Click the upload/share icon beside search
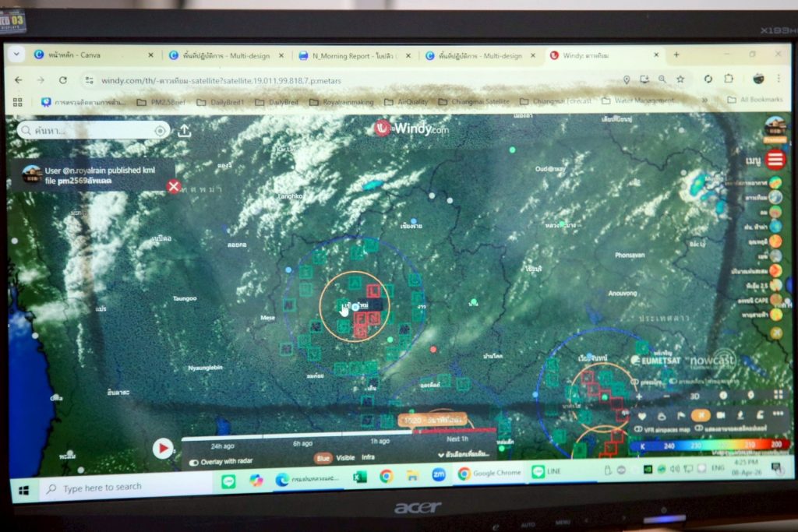The image size is (798, 532). (x=184, y=131)
